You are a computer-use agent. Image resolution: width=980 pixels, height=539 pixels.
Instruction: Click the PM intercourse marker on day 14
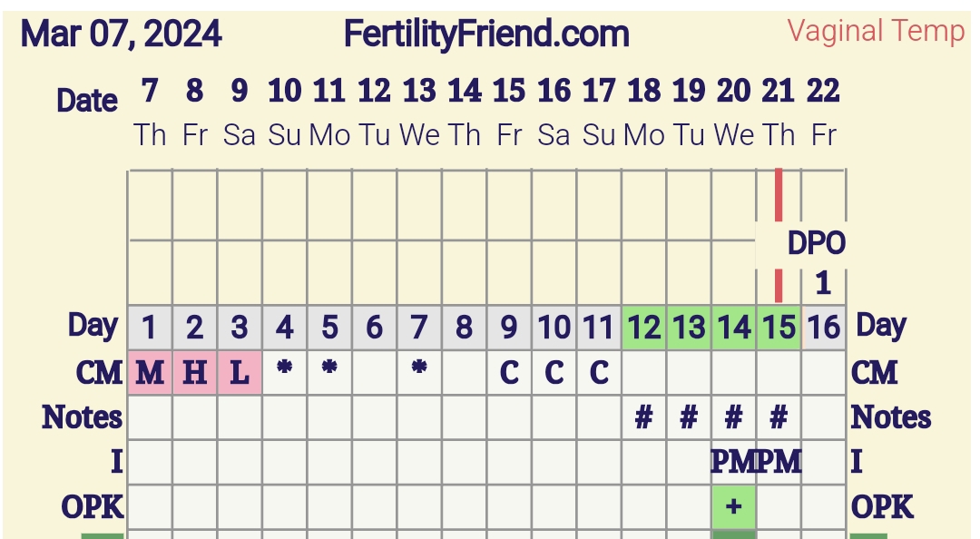pyautogui.click(x=733, y=462)
